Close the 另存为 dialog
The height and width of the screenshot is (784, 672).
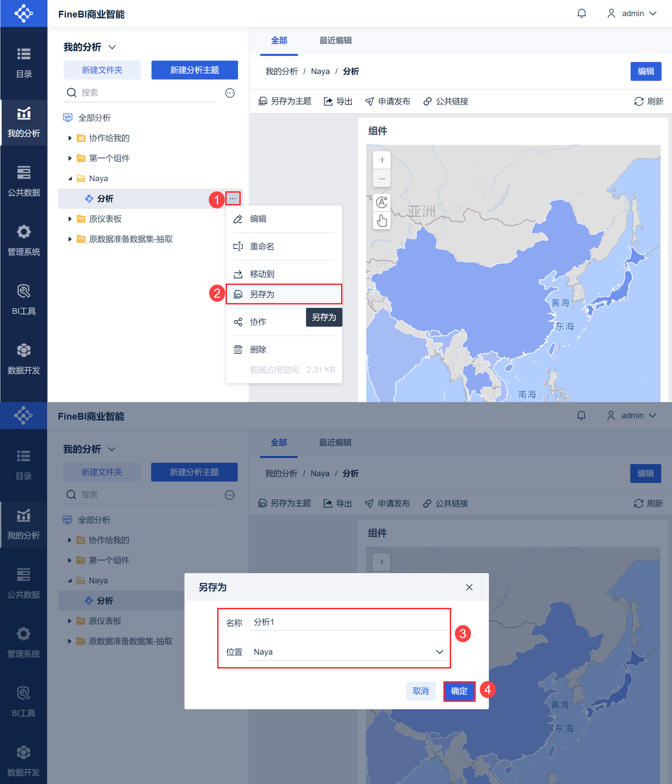(469, 587)
